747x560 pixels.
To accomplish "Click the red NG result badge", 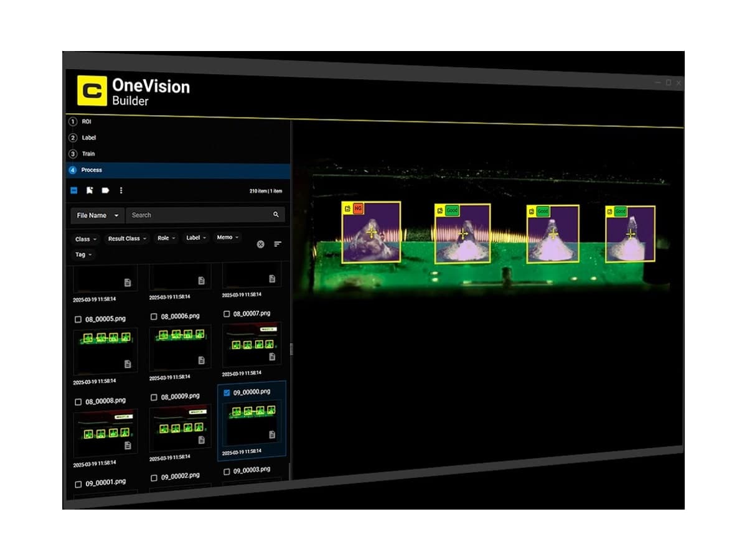I will pyautogui.click(x=358, y=209).
